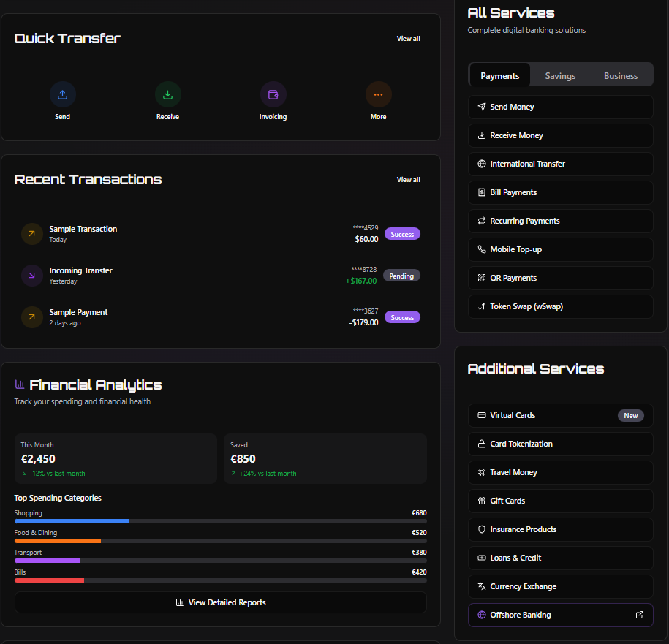This screenshot has width=669, height=644.
Task: Click the Sample Transaction outgoing arrow icon
Action: pyautogui.click(x=31, y=234)
